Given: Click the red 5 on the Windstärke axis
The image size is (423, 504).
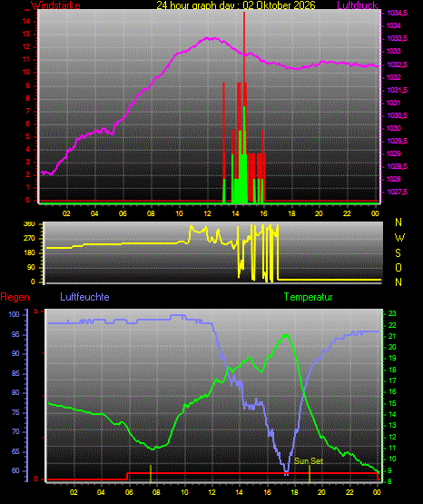Looking at the screenshot, I should [x=28, y=136].
